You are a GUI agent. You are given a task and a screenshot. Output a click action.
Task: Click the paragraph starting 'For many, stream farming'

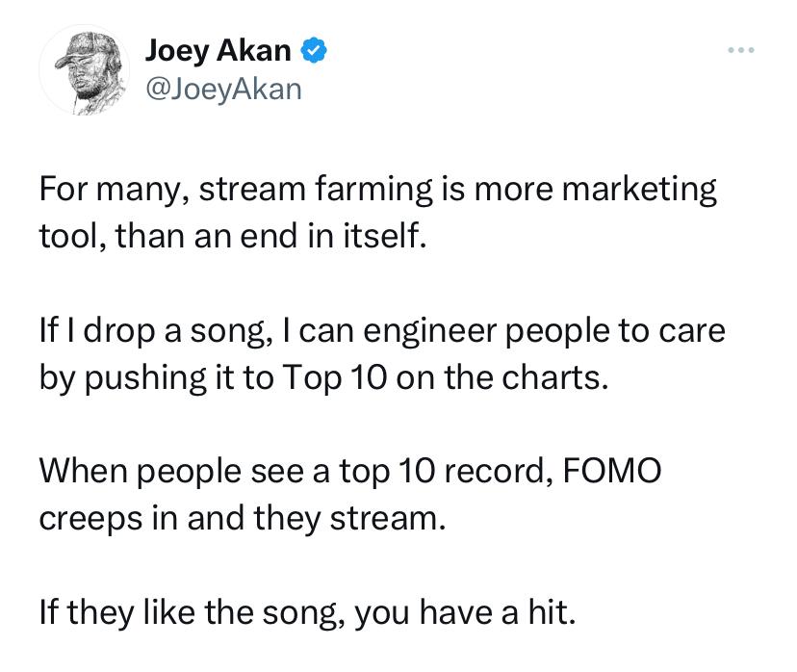(378, 213)
